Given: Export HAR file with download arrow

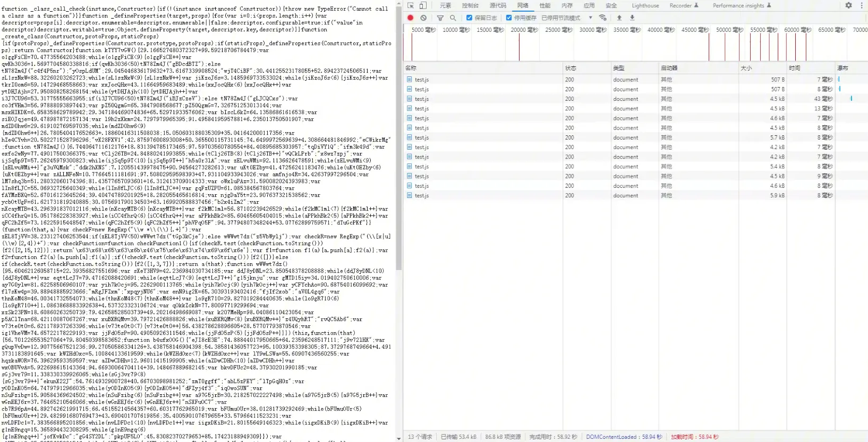Looking at the screenshot, I should [x=632, y=18].
